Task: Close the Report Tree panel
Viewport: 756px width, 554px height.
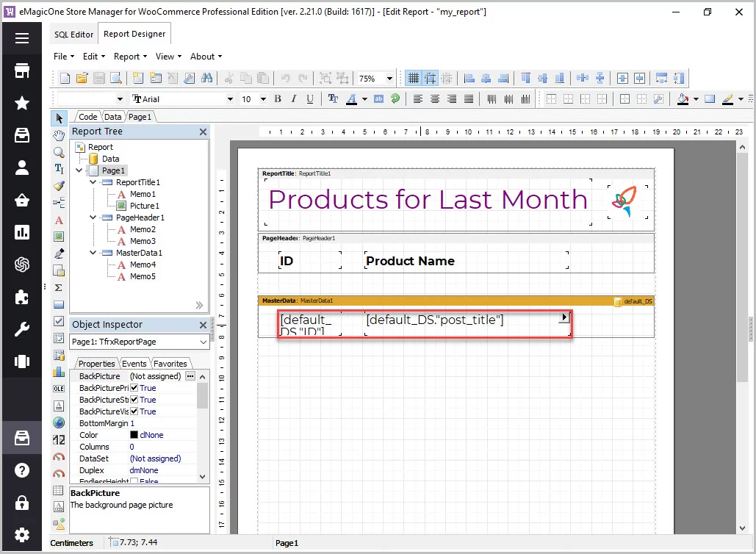Action: point(203,132)
